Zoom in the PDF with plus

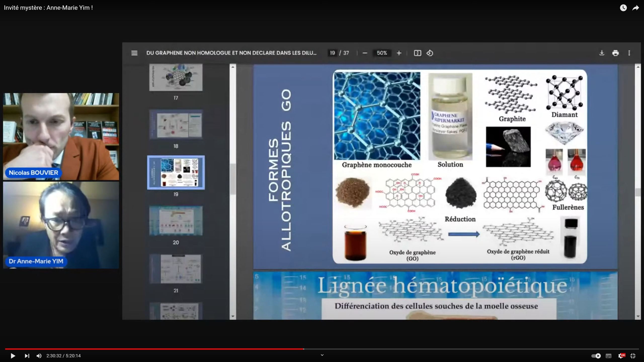(x=399, y=53)
